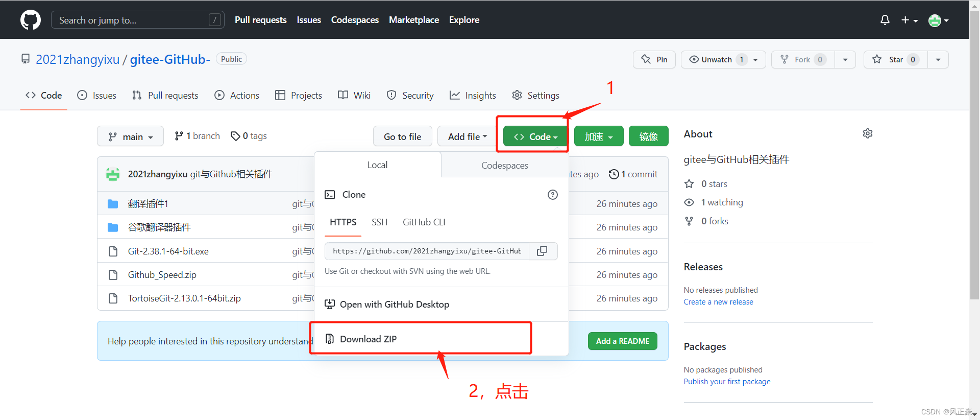The width and height of the screenshot is (980, 420).
Task: Click the Clone terminal icon
Action: [330, 195]
